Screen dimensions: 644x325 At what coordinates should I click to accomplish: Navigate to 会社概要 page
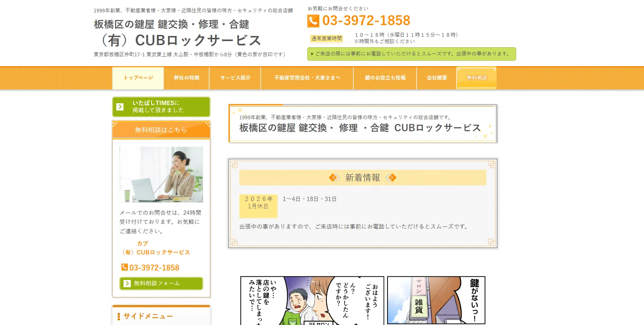[437, 78]
